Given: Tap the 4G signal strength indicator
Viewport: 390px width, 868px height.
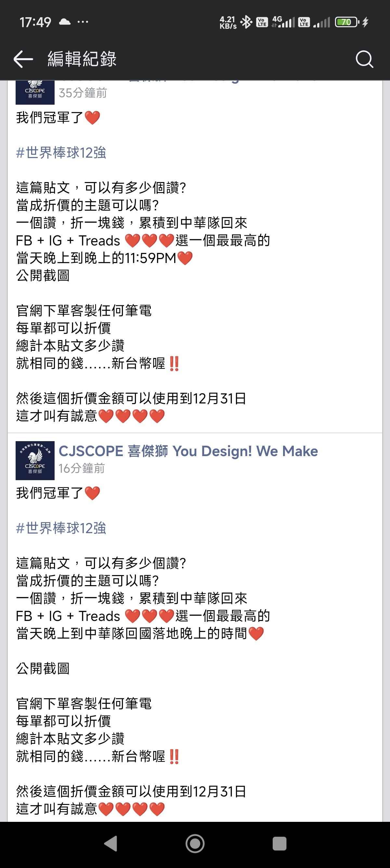Looking at the screenshot, I should point(283,22).
